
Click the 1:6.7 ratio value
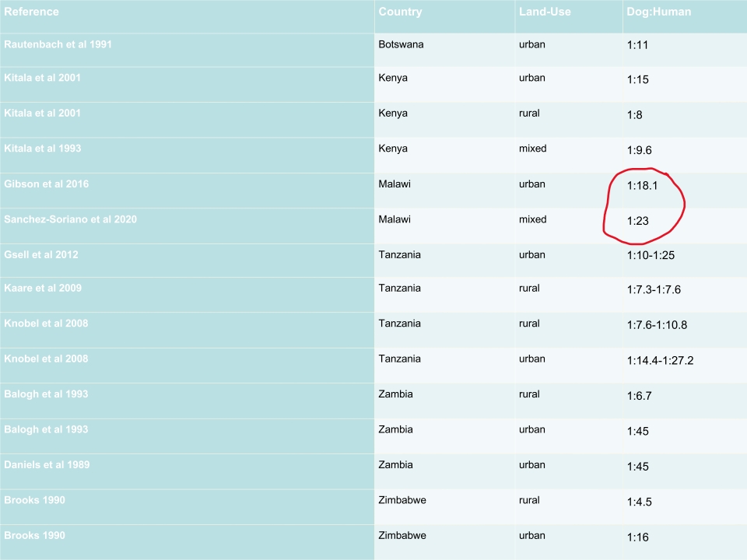639,396
